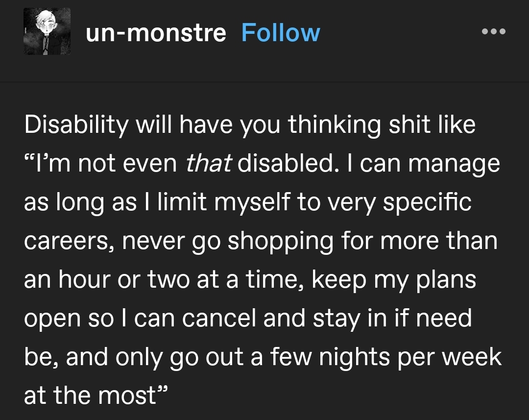The width and height of the screenshot is (529, 420).
Task: Click the word "thinking" in the first line
Action: click(335, 125)
